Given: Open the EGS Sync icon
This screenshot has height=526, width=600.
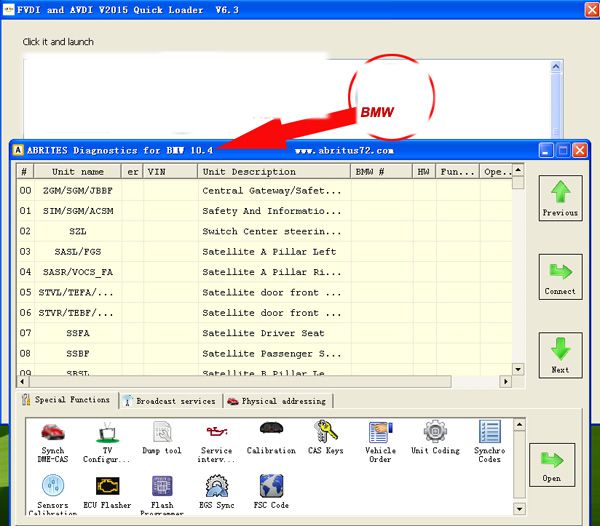Looking at the screenshot, I should coord(217,492).
